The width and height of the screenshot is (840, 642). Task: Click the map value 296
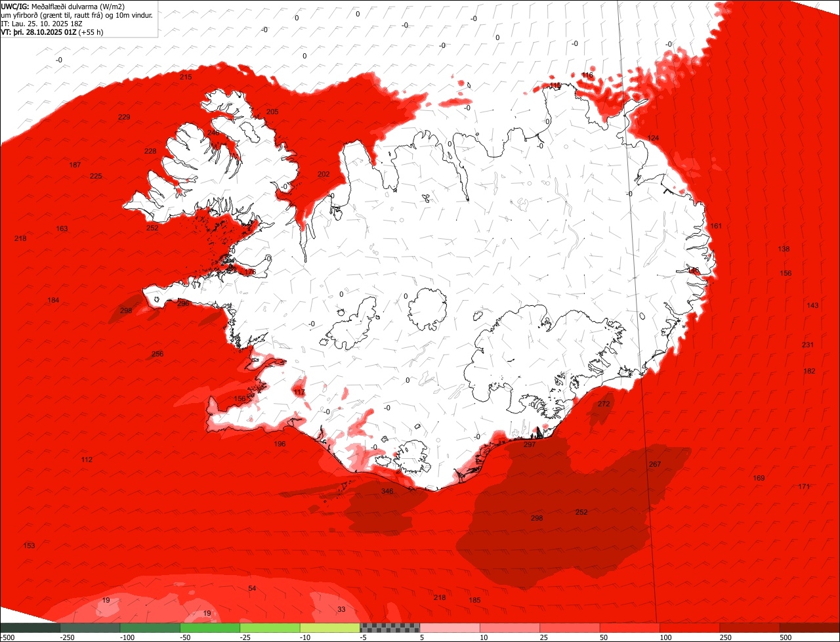point(183,303)
